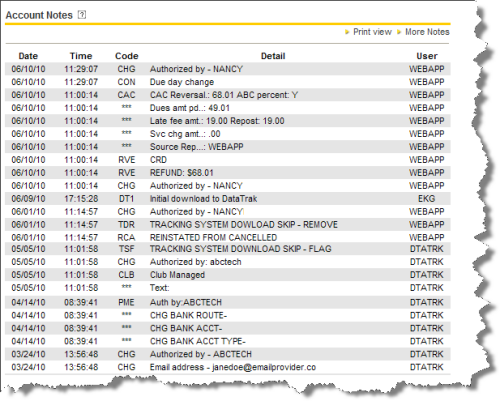
Task: Select the Club Managed note row
Action: 228,275
